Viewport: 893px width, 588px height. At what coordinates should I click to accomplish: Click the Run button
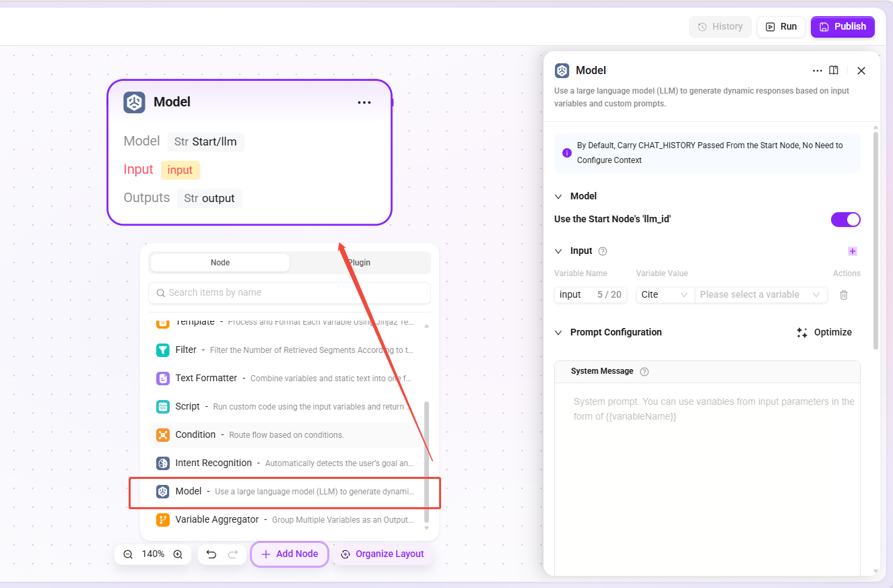pyautogui.click(x=781, y=27)
